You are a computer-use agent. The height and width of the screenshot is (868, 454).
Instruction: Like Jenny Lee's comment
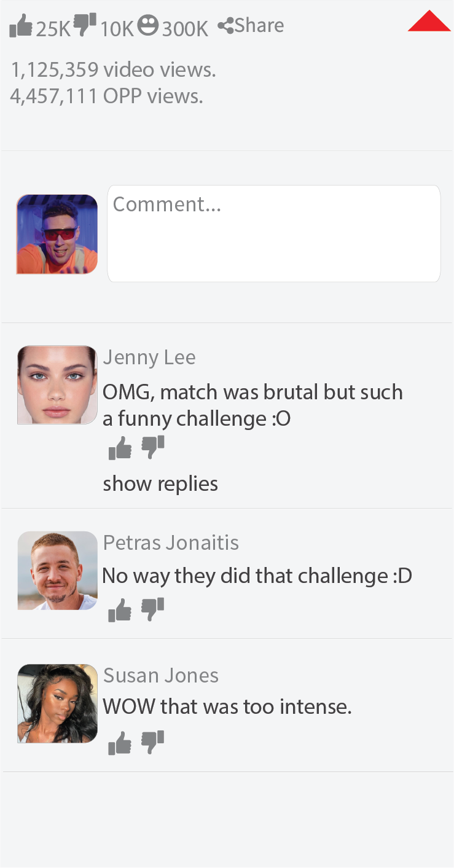tap(120, 448)
